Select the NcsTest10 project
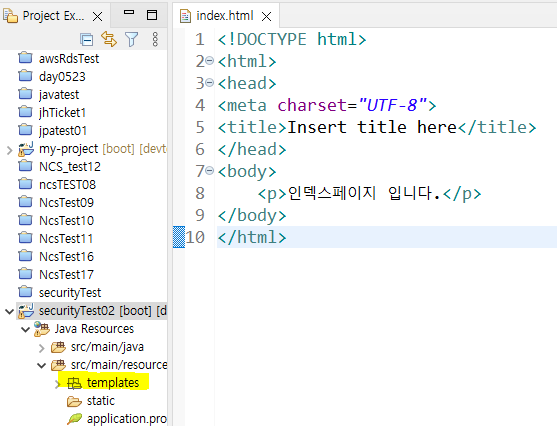 [x=66, y=221]
